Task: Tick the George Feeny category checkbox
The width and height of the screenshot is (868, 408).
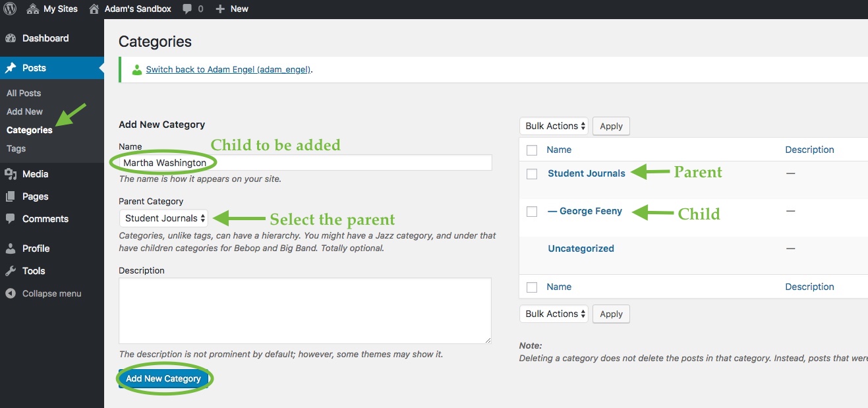Action: click(532, 212)
